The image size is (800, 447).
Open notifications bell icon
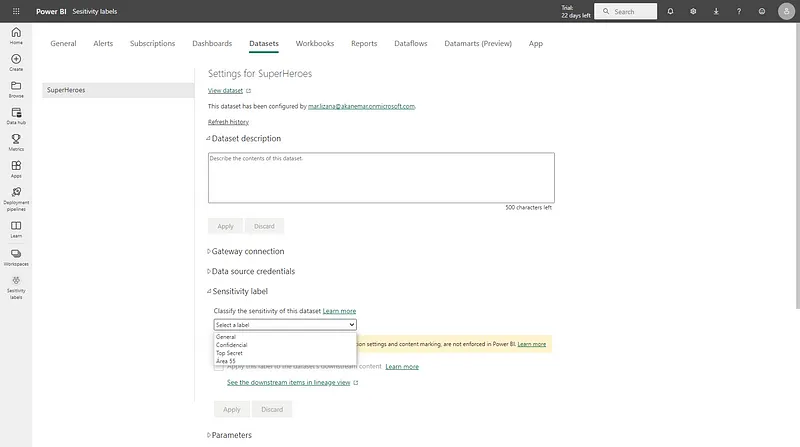click(670, 11)
